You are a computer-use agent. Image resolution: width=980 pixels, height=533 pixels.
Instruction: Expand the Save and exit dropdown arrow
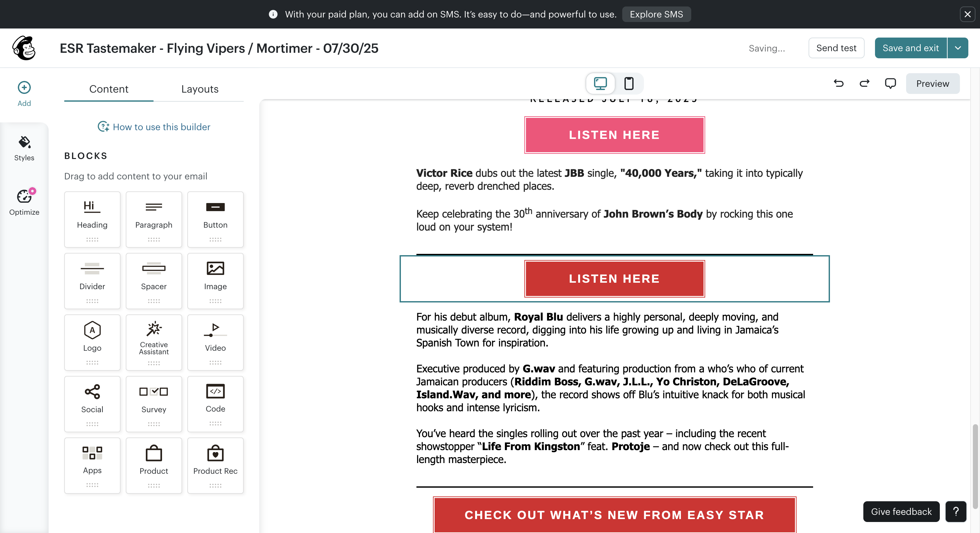958,48
